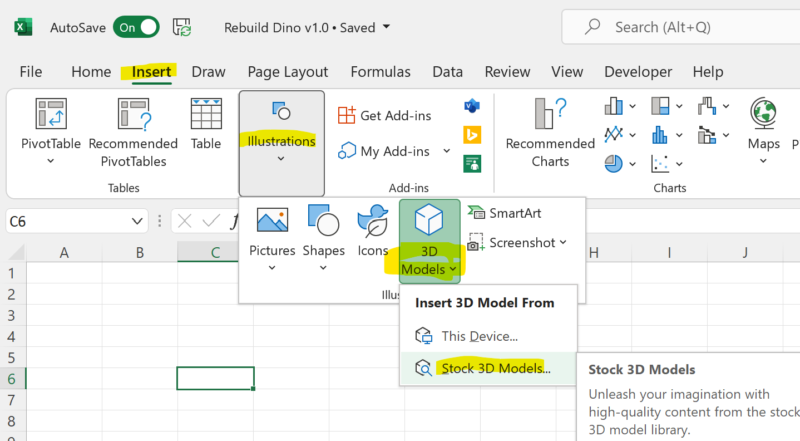Click the Icons button

373,231
